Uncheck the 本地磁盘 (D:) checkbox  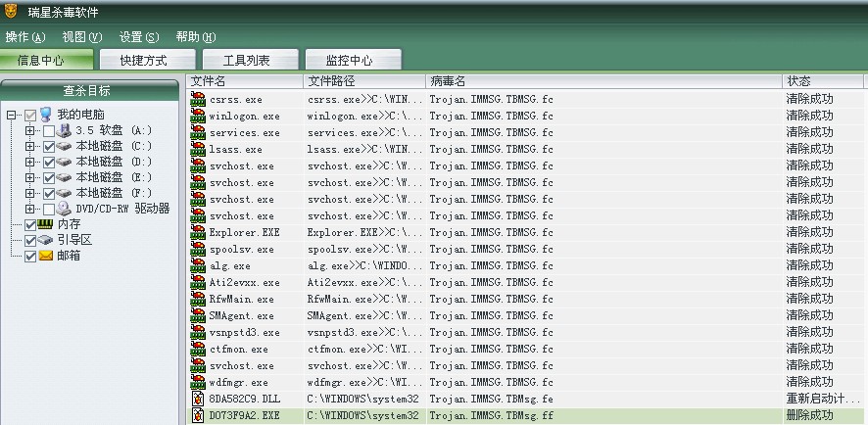coord(49,163)
